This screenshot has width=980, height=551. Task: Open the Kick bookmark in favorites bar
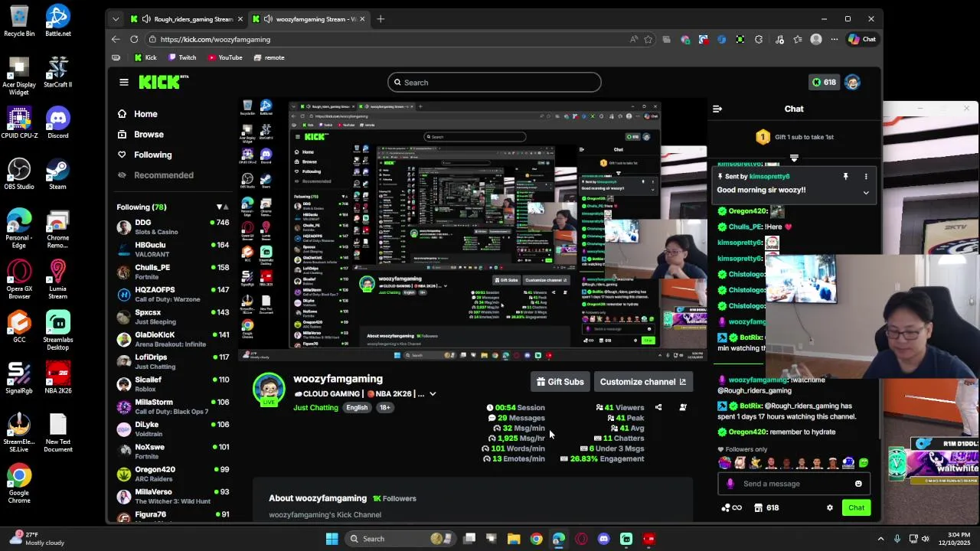tap(145, 57)
